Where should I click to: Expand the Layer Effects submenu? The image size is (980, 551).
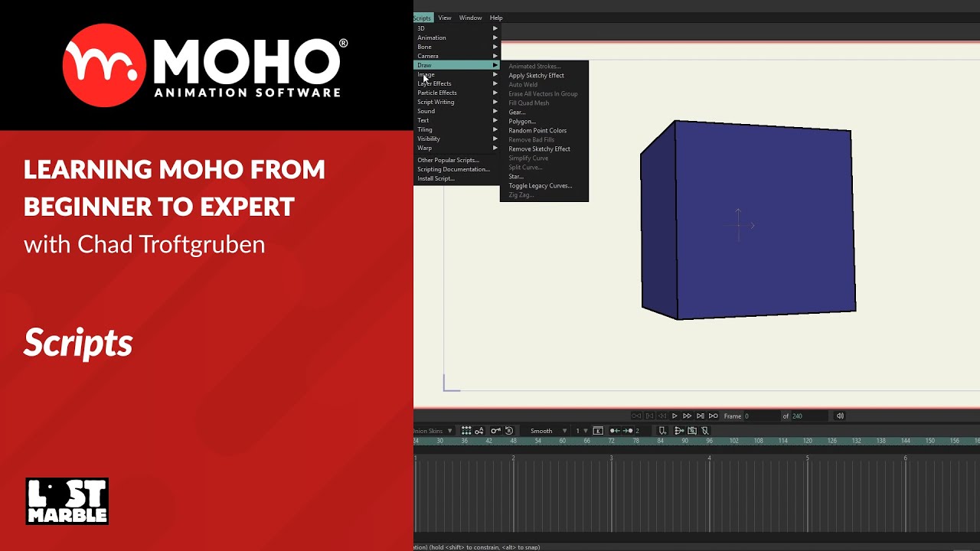point(457,83)
